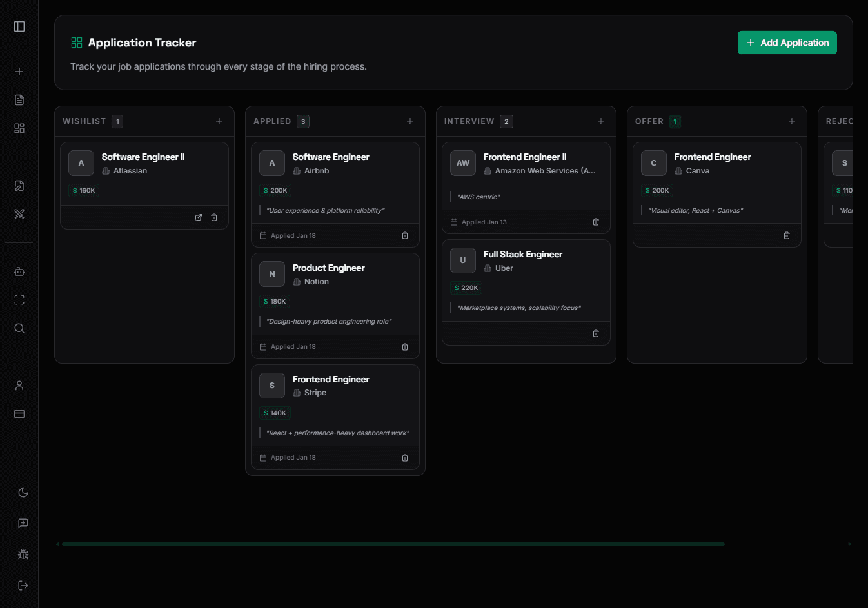Enter fullscreen mode via the scan icon
The width and height of the screenshot is (868, 608).
coord(19,299)
